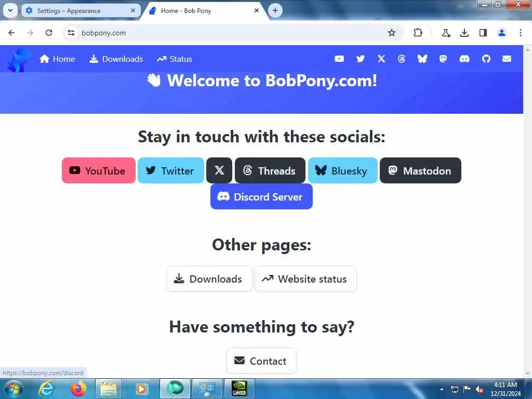Image resolution: width=532 pixels, height=399 pixels.
Task: Click the YouTube icon in navbar
Action: 339,59
